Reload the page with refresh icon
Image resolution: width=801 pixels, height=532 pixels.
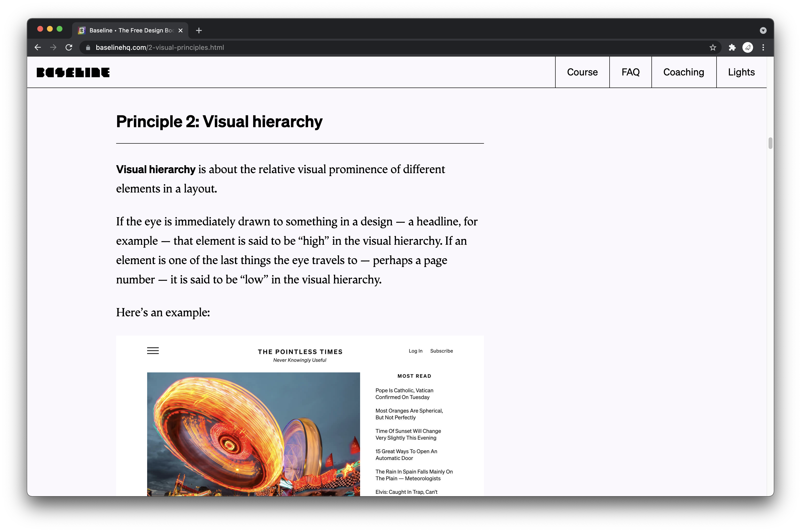point(69,47)
